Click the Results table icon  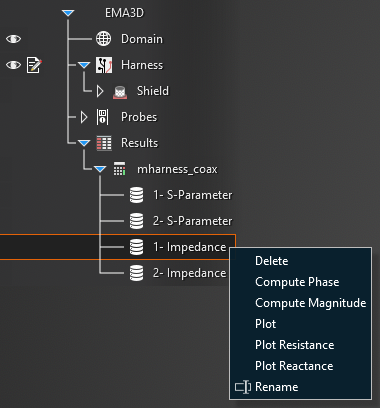tap(104, 143)
